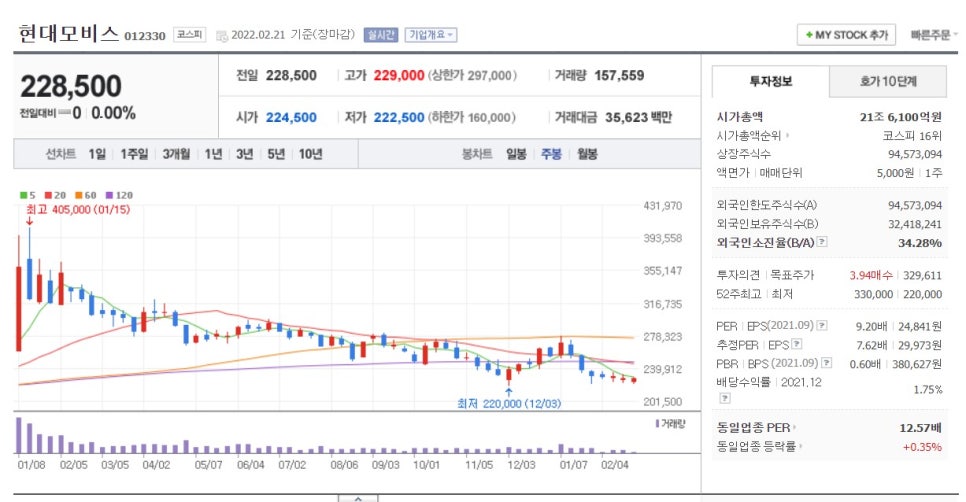The height and width of the screenshot is (502, 966).
Task: Click the green 5-day moving average legend marker
Action: pos(24,195)
